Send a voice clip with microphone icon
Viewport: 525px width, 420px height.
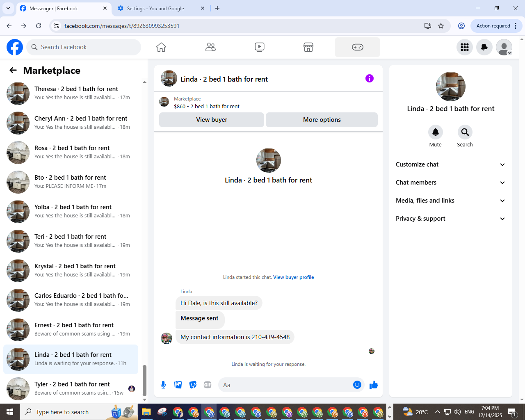tap(163, 385)
